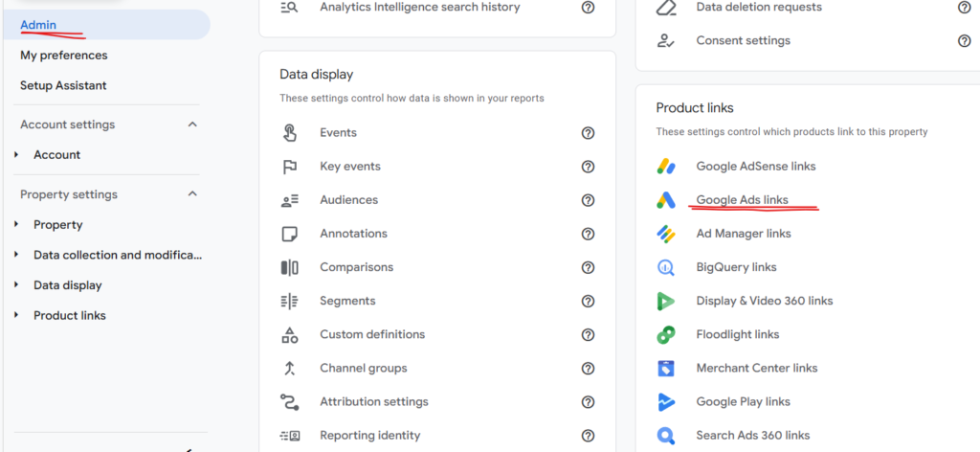Viewport: 980px width, 452px height.
Task: Open Google Ads links
Action: tap(742, 200)
